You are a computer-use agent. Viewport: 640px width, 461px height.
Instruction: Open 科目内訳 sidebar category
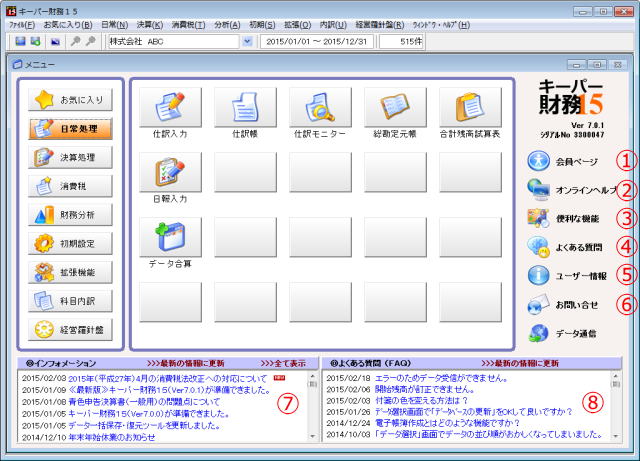point(70,301)
